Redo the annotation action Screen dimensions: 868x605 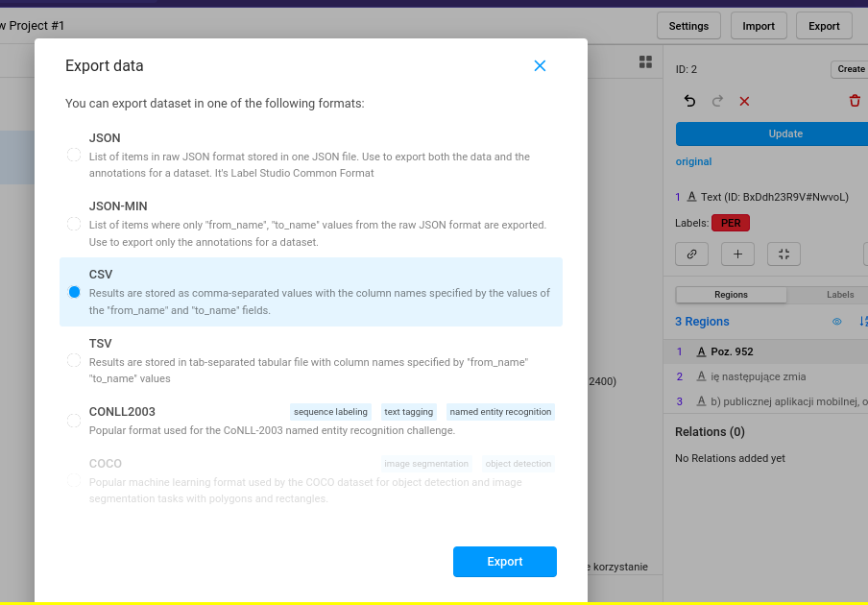click(x=717, y=101)
